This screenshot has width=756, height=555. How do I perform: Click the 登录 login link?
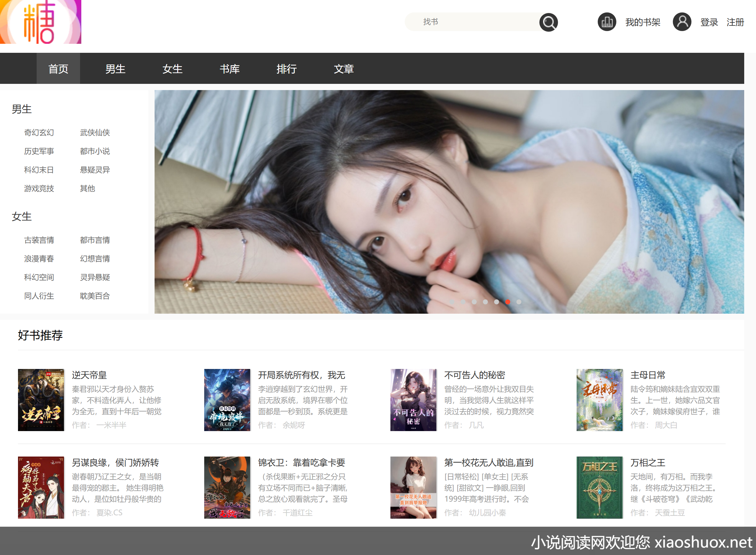click(x=709, y=22)
